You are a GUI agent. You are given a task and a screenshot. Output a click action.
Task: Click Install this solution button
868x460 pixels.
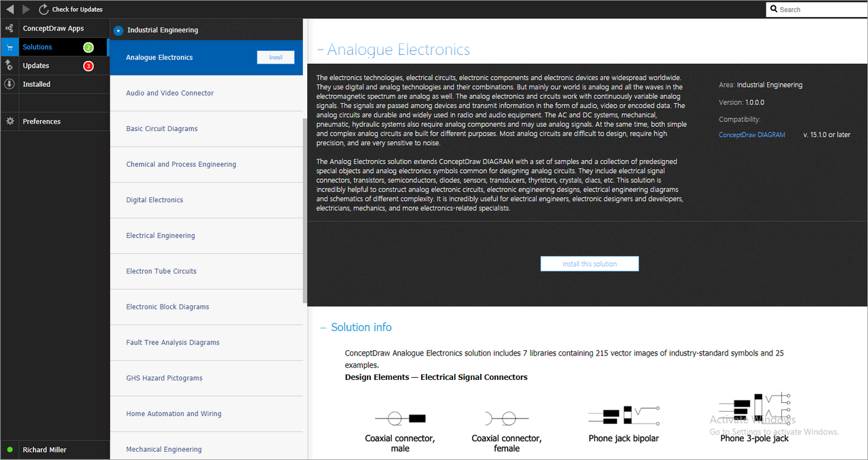(589, 264)
